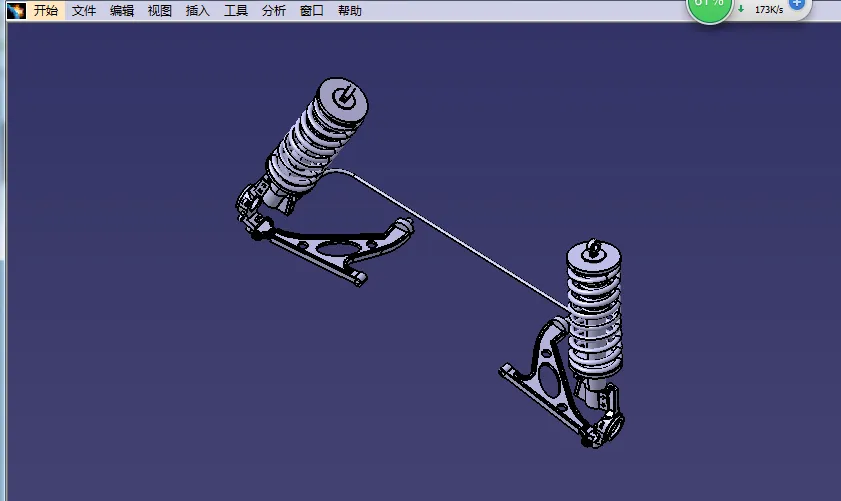
Task: Open the 开始 (Start) menu
Action: tap(46, 11)
